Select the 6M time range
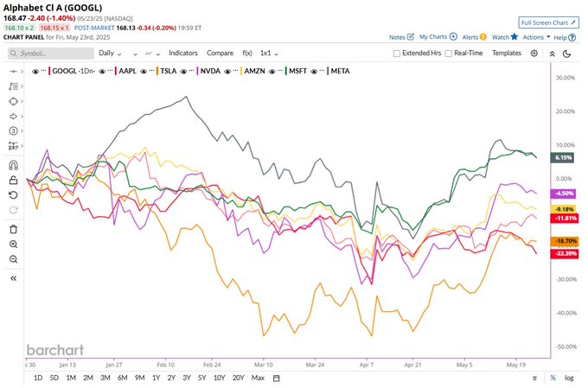This screenshot has height=388, width=588. [122, 378]
